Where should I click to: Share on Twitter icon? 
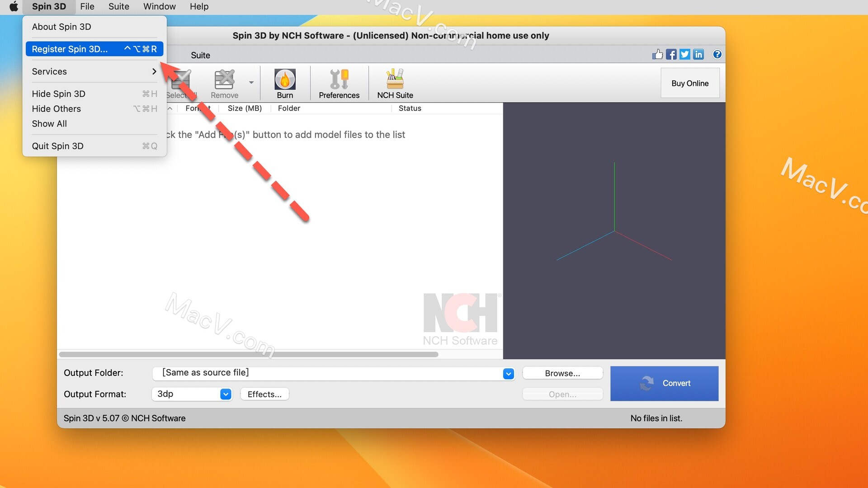tap(685, 54)
